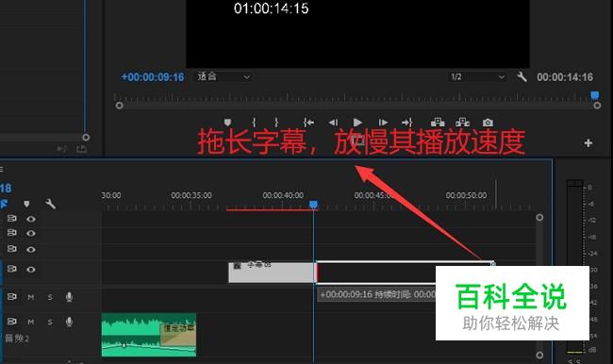Open the button editor plus icon
The height and width of the screenshot is (364, 613).
[x=588, y=143]
